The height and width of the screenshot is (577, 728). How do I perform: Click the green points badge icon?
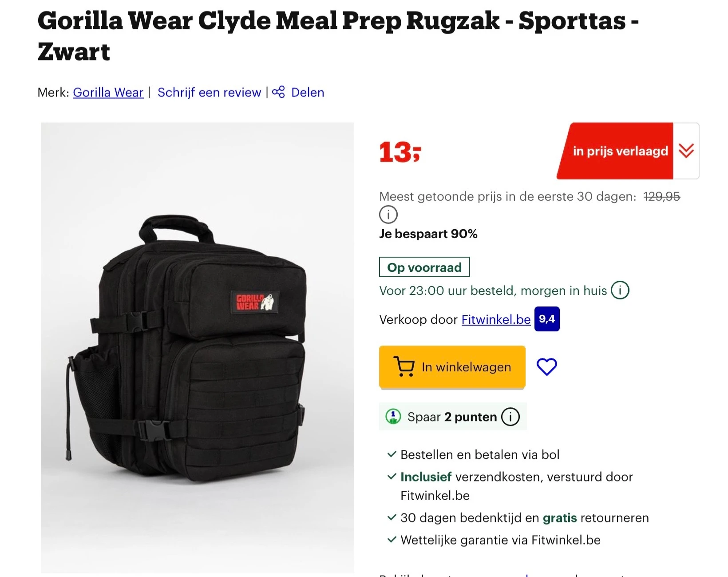point(393,417)
